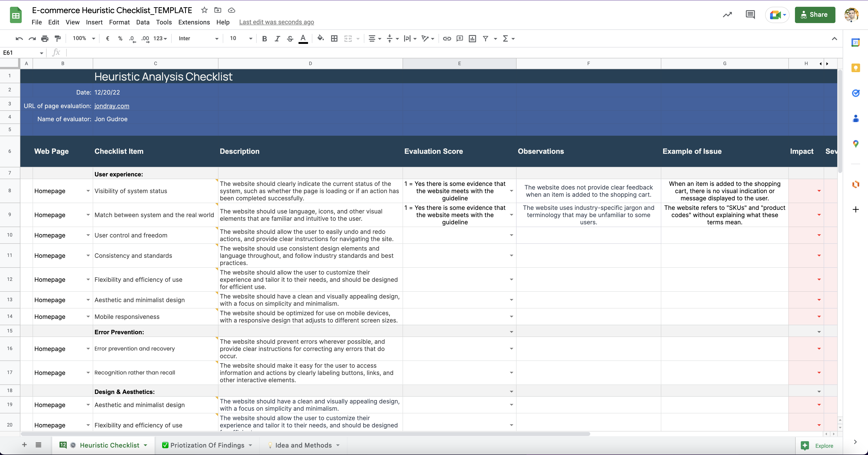The height and width of the screenshot is (455, 868).
Task: Click the text color icon
Action: [303, 38]
